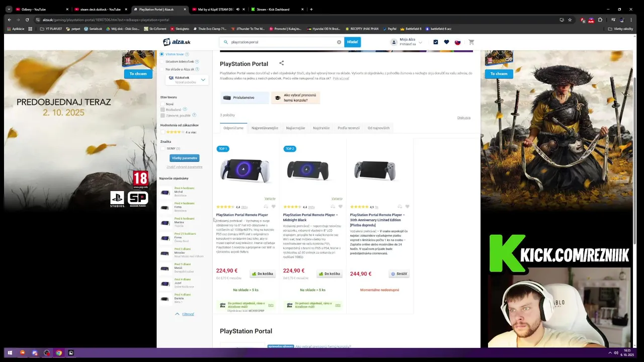
Task: Open the Ako vybrať prenosnú hernú konzolu guide
Action: (295, 98)
